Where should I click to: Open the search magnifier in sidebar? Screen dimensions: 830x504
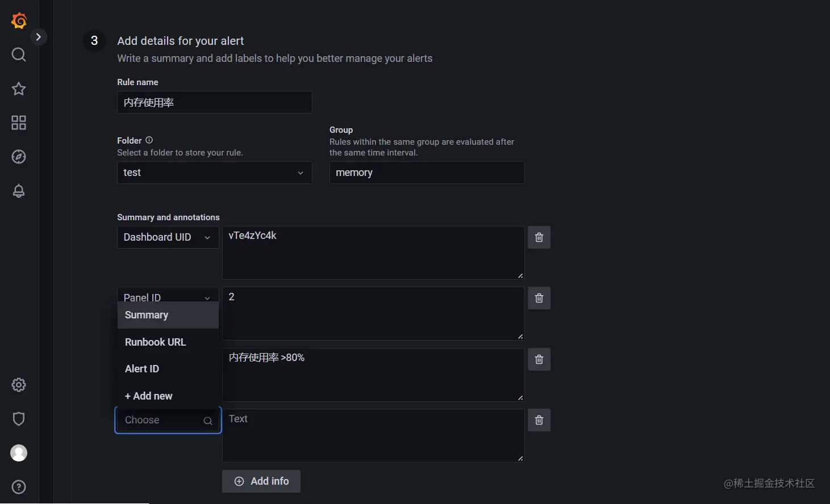[x=19, y=54]
